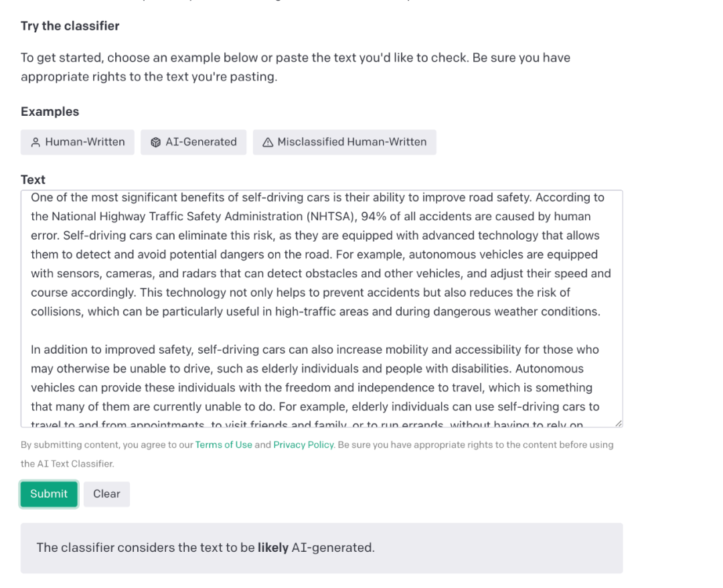Click the text area resize handle corner

619,423
